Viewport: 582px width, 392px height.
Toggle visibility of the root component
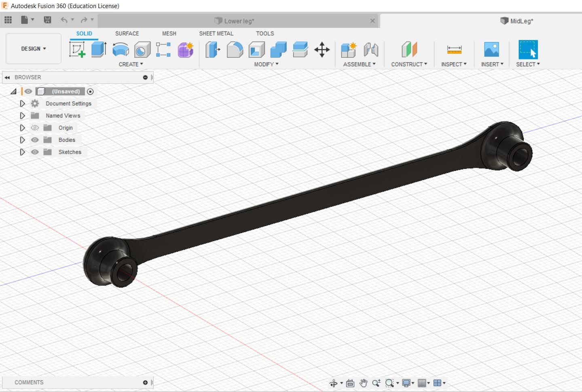28,91
